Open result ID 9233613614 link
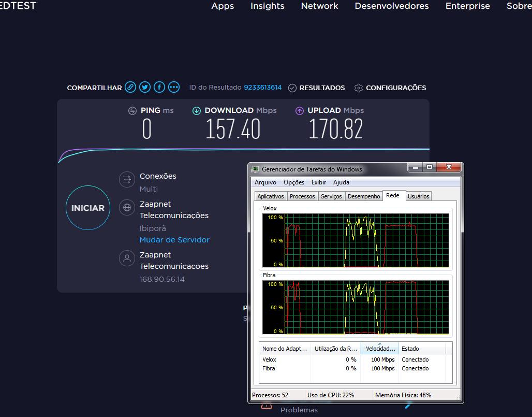532x417 pixels. (x=262, y=87)
